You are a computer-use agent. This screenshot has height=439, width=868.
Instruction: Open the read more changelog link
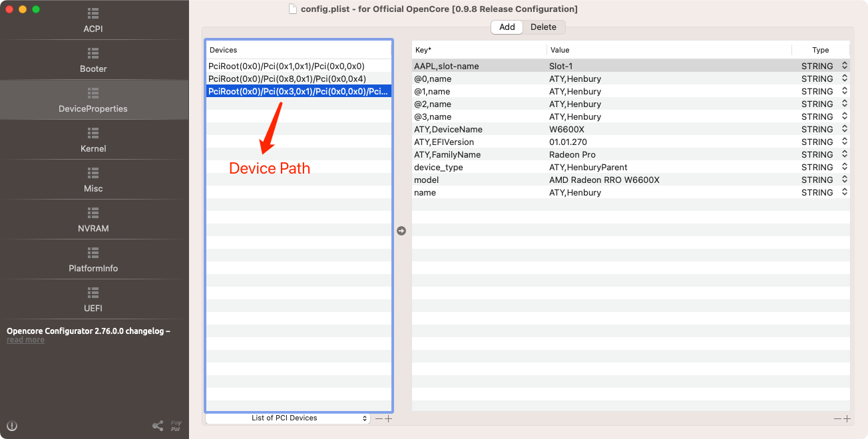click(x=25, y=340)
